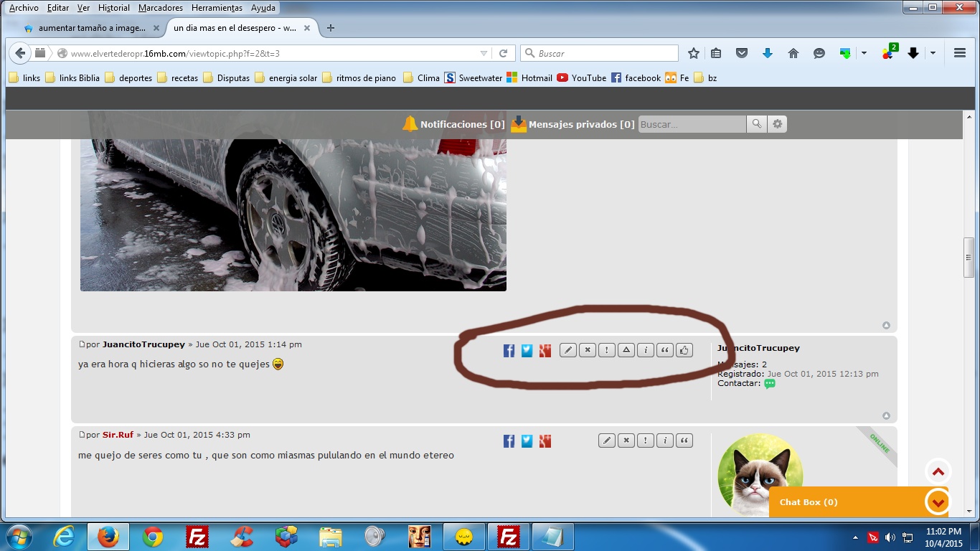Open the Firefox hamburger menu
The image size is (980, 551).
pyautogui.click(x=960, y=53)
